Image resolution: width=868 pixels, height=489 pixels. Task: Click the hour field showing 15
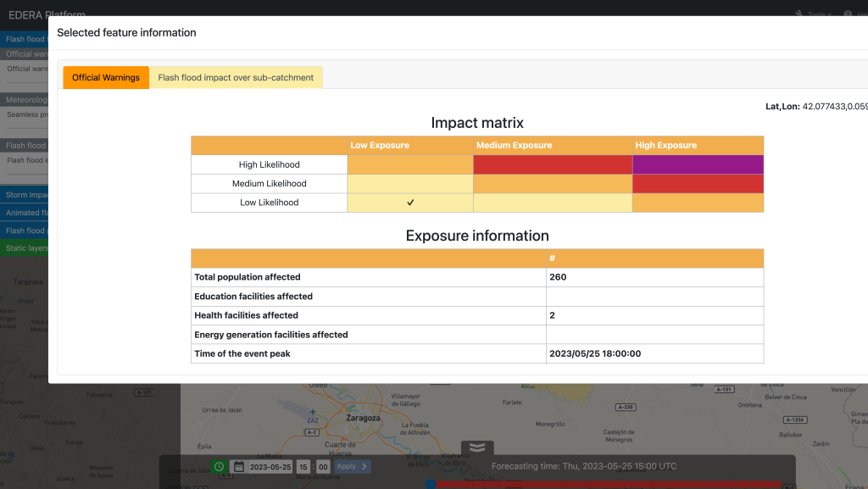click(303, 466)
